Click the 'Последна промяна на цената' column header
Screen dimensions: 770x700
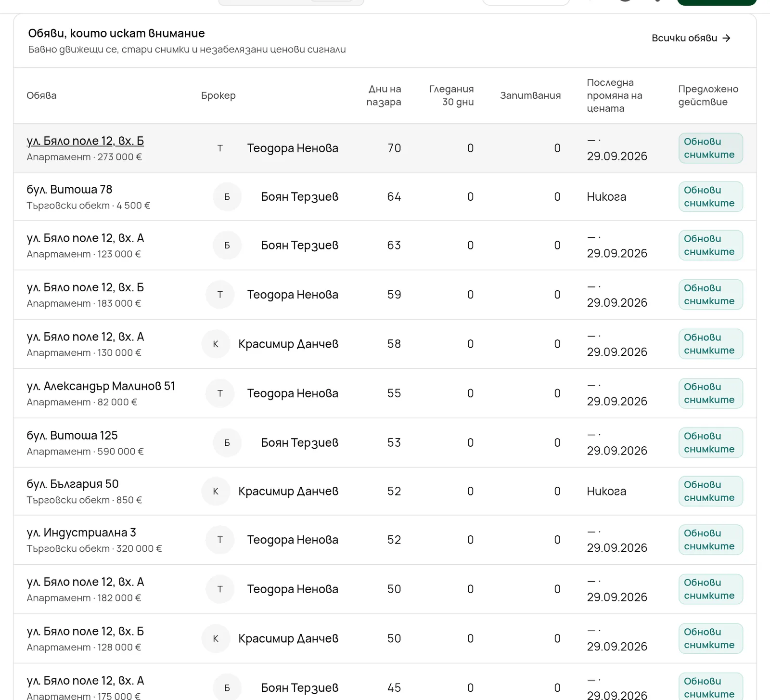(615, 95)
